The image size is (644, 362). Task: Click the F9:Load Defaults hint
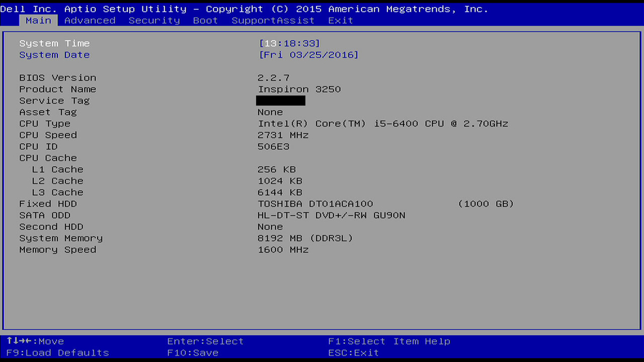point(57,353)
